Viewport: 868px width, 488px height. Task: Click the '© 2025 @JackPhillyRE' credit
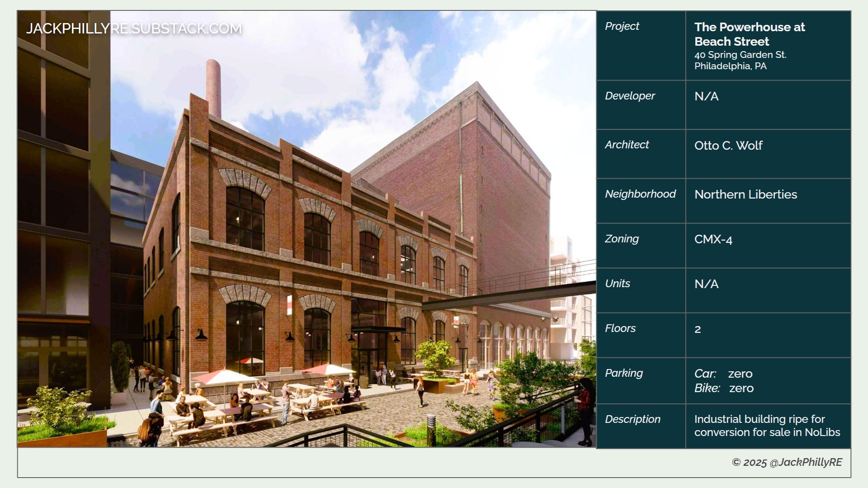tap(787, 462)
